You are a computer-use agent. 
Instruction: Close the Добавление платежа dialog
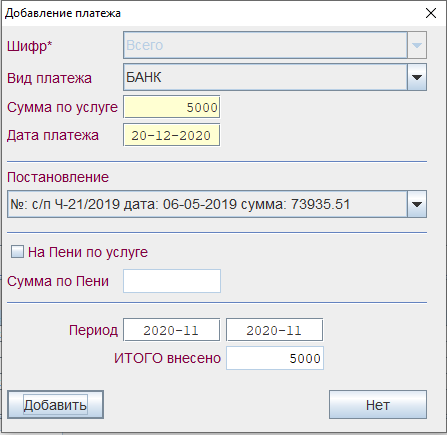click(x=431, y=13)
